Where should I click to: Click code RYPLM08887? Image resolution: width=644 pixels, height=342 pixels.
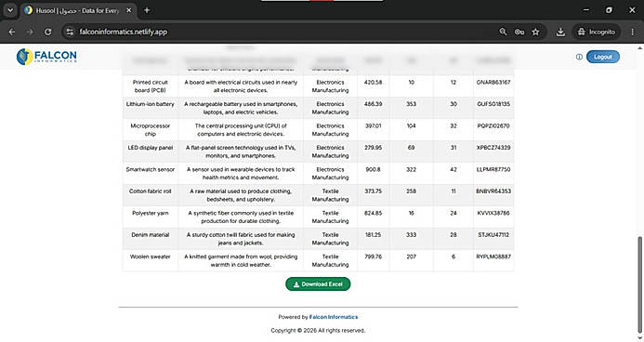pos(493,256)
